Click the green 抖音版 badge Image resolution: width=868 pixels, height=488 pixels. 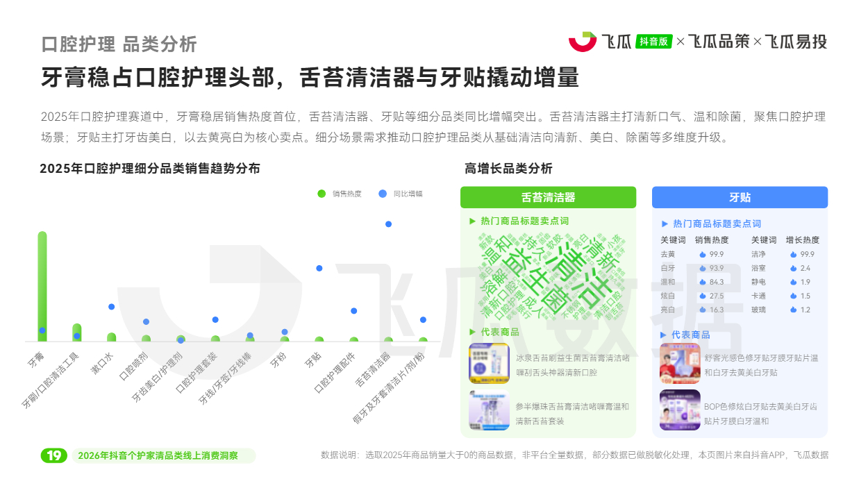[x=654, y=42]
